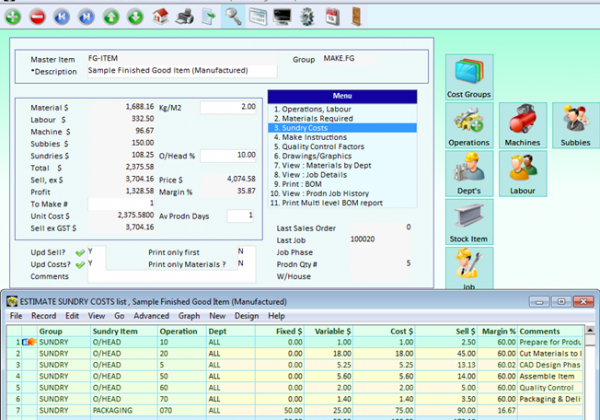Click scroll up arrow of sundry list
The width and height of the screenshot is (600, 420).
click(590, 330)
